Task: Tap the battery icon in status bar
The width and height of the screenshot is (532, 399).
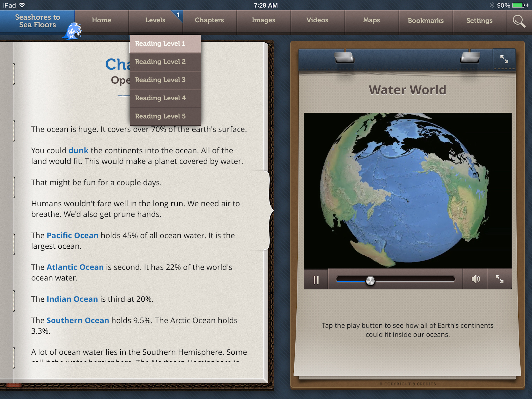Action: point(518,5)
